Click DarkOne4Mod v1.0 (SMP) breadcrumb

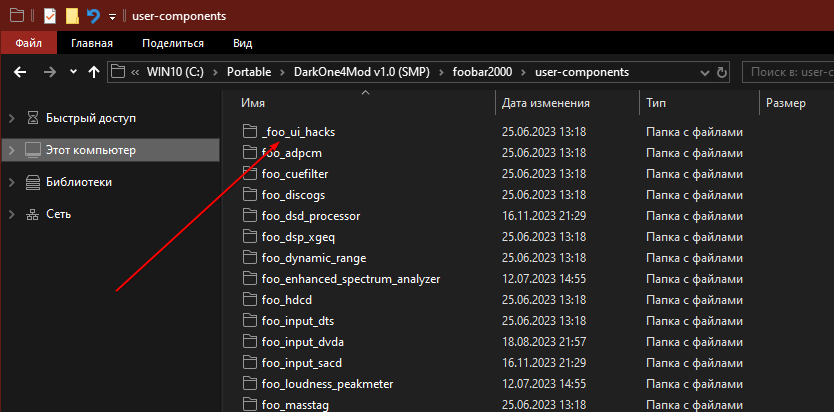click(x=361, y=72)
